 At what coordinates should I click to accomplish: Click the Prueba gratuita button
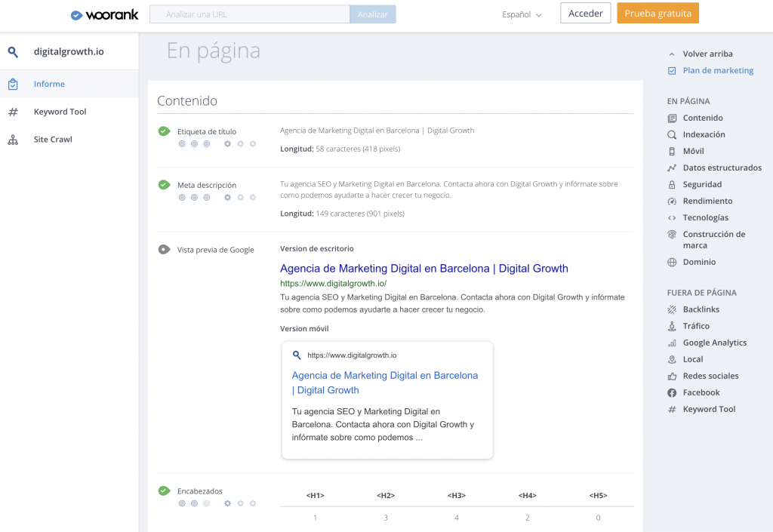point(658,14)
